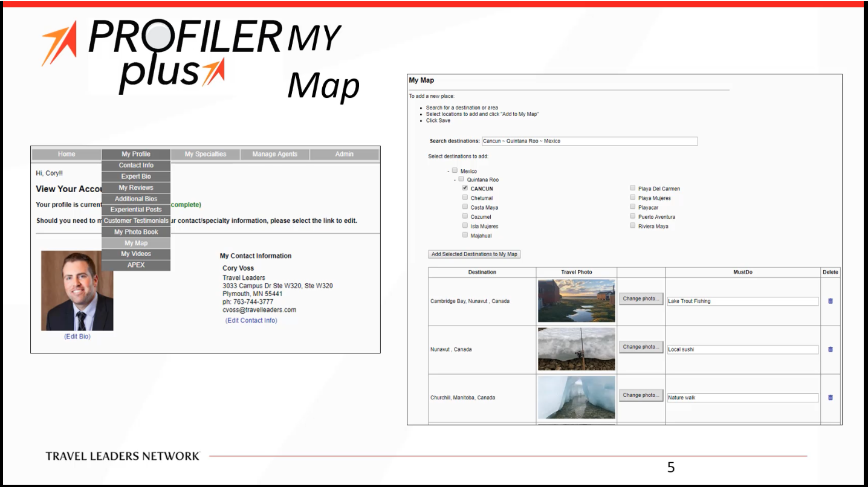Uncheck the CANCUN checkbox

(x=465, y=188)
